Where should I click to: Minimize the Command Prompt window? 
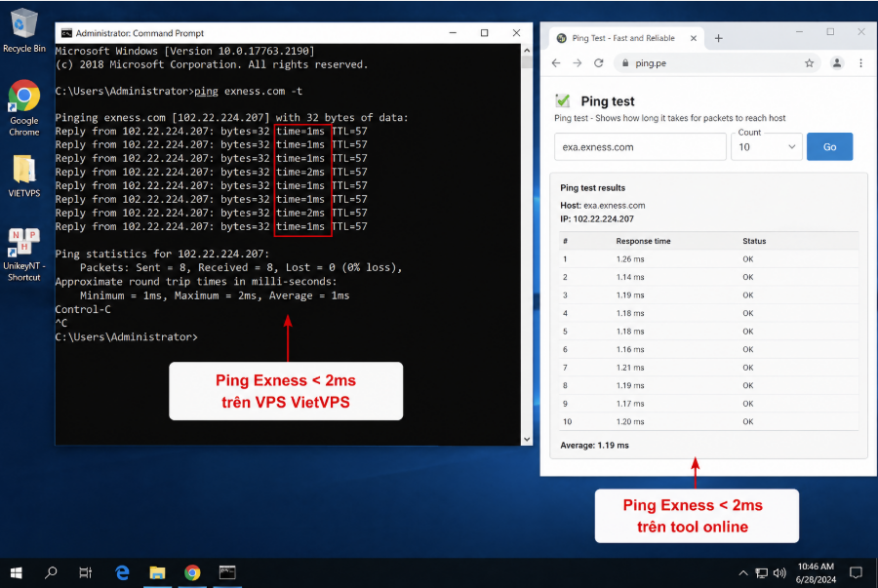coord(453,33)
